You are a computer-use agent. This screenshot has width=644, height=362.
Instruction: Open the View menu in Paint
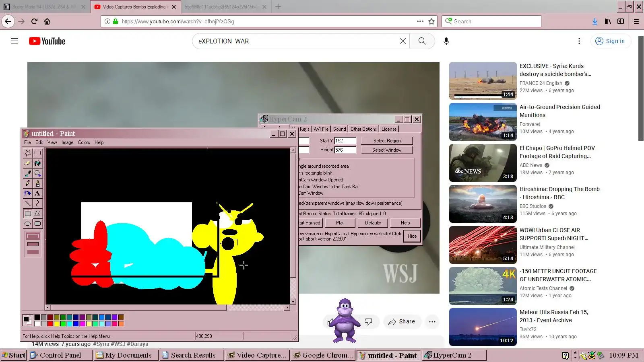pyautogui.click(x=52, y=142)
